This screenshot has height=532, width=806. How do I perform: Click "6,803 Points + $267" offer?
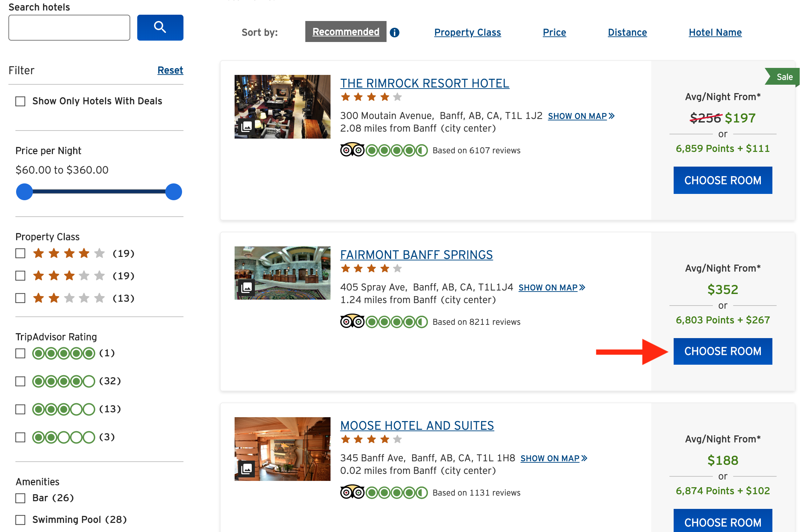click(x=723, y=320)
